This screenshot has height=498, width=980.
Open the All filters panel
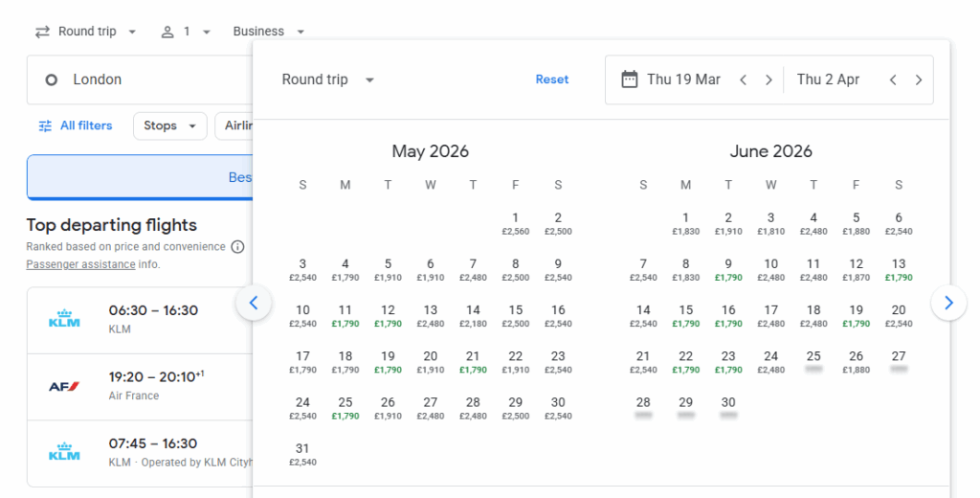[76, 125]
